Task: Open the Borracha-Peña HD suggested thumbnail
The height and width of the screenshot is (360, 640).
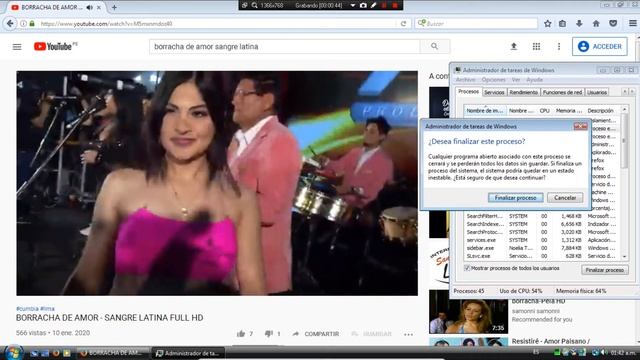Action: pyautogui.click(x=469, y=312)
